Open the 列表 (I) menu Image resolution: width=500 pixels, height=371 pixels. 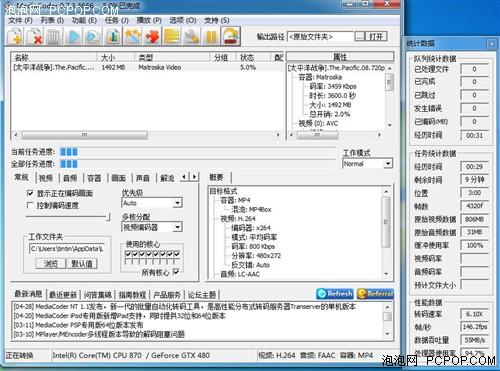click(x=52, y=20)
